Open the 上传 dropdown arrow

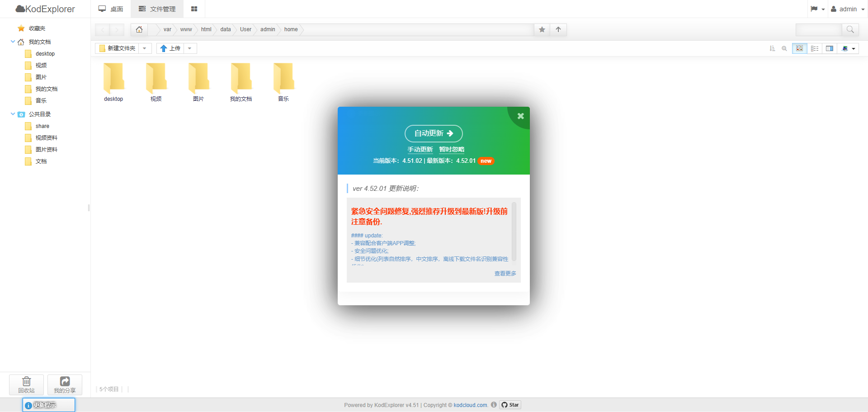click(x=190, y=48)
